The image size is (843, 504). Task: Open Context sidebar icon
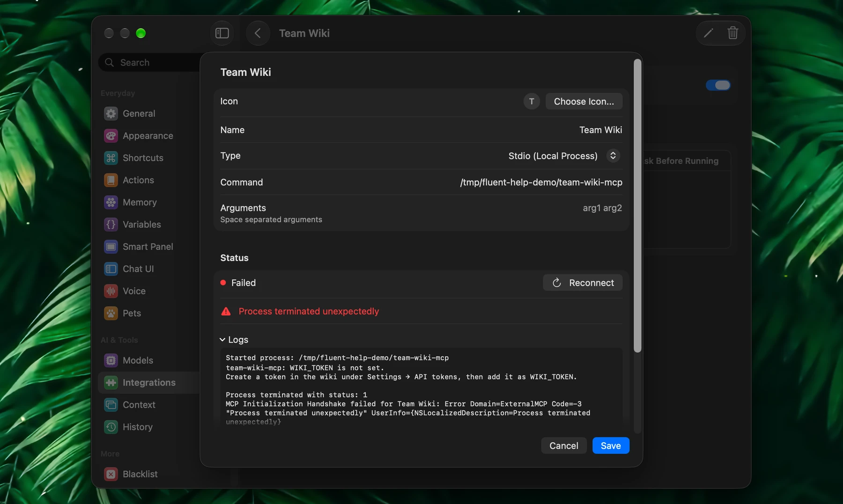coord(111,405)
